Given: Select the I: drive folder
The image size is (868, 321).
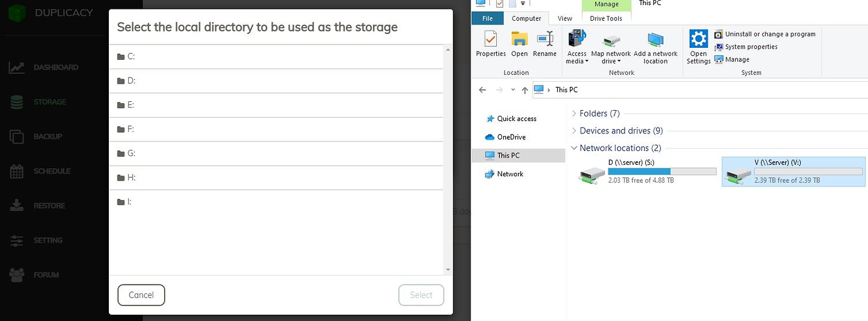Looking at the screenshot, I should [x=276, y=202].
